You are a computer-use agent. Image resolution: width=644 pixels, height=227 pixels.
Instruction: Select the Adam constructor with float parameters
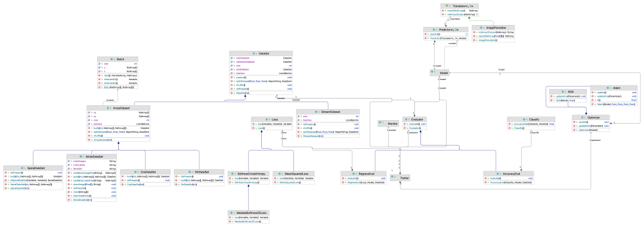click(614, 104)
